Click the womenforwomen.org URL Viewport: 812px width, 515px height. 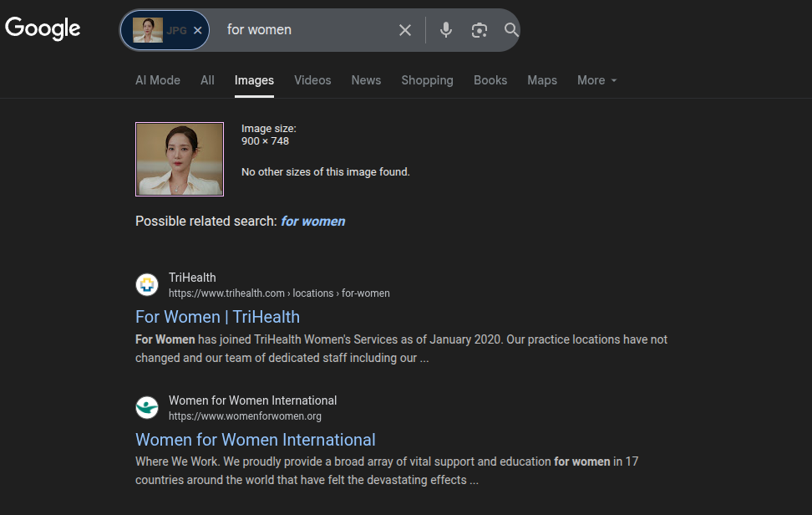[x=245, y=416]
